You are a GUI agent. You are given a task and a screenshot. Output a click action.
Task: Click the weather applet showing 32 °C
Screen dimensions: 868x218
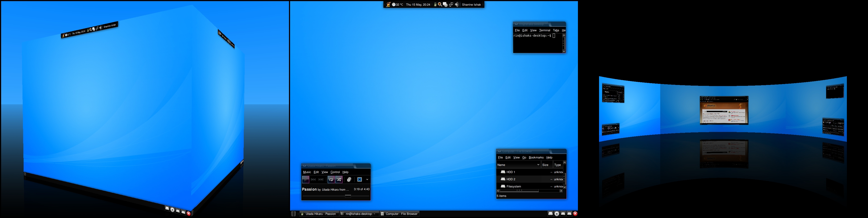(x=398, y=5)
